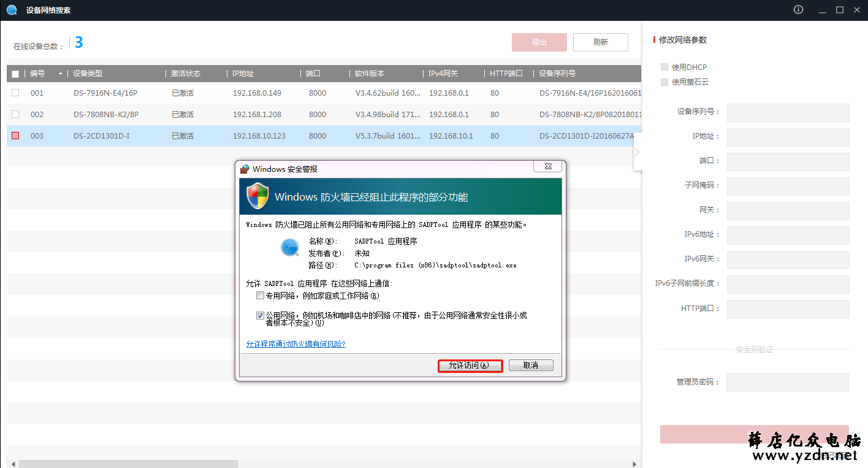This screenshot has height=468, width=868.
Task: Sort by 软件版本 column header
Action: pyautogui.click(x=370, y=74)
